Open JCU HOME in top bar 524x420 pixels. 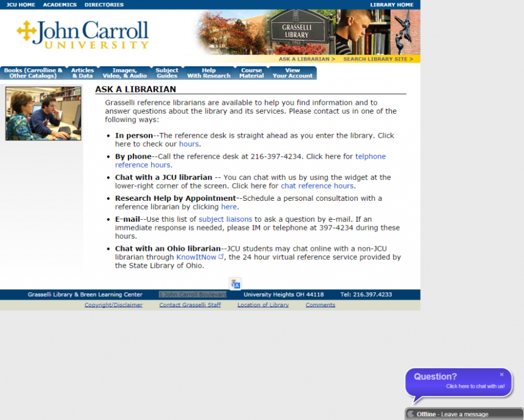click(x=21, y=5)
